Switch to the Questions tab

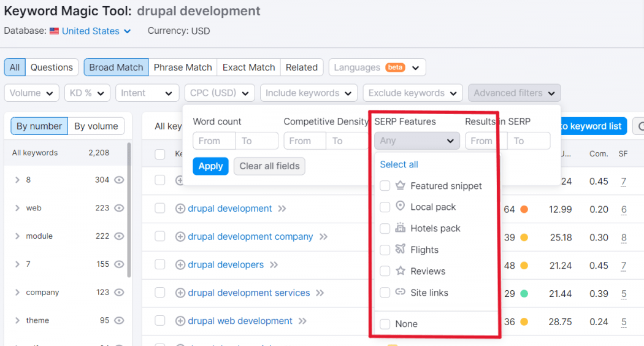(52, 67)
